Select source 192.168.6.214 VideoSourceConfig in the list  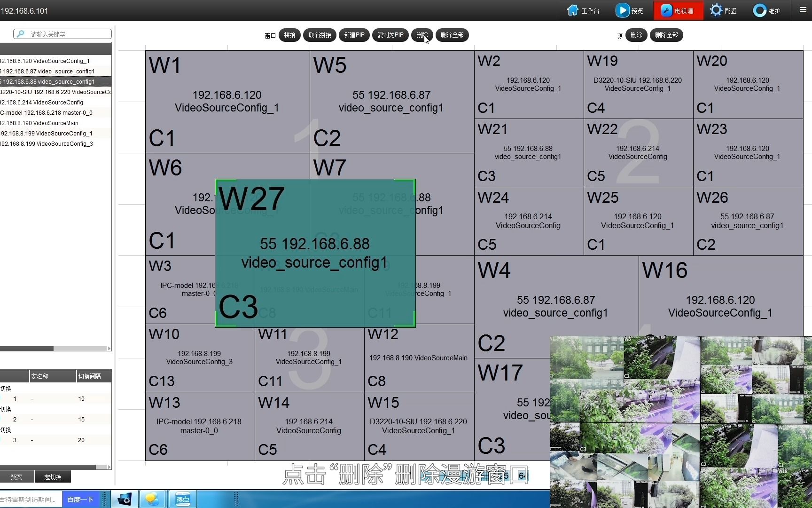click(55, 103)
